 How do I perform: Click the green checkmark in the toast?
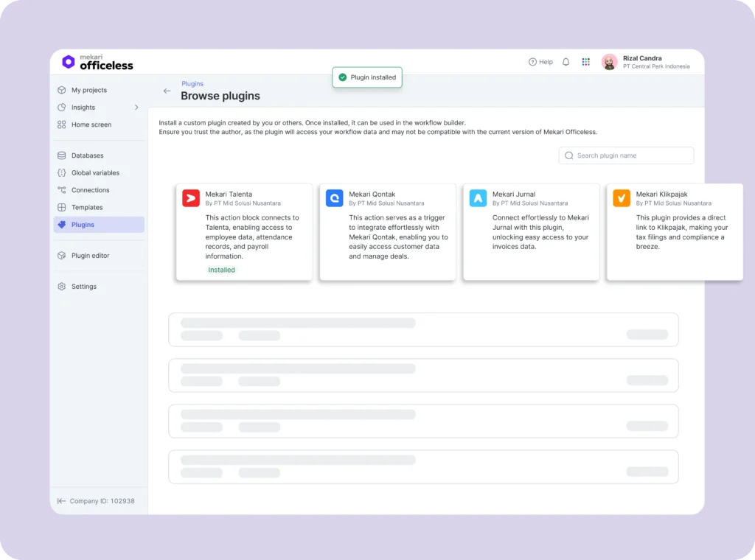342,77
